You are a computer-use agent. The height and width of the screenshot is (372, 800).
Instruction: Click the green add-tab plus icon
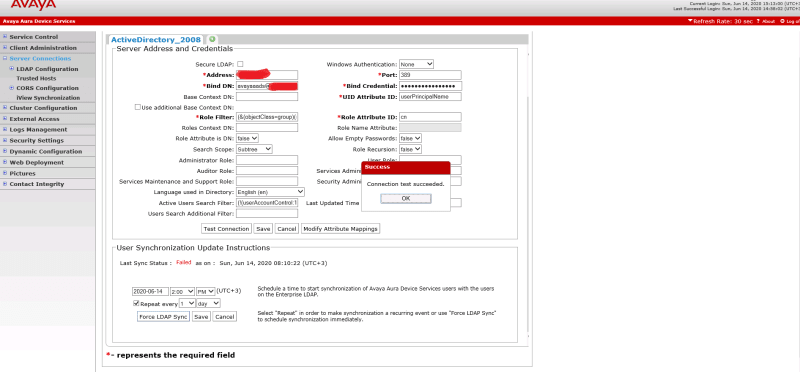212,39
